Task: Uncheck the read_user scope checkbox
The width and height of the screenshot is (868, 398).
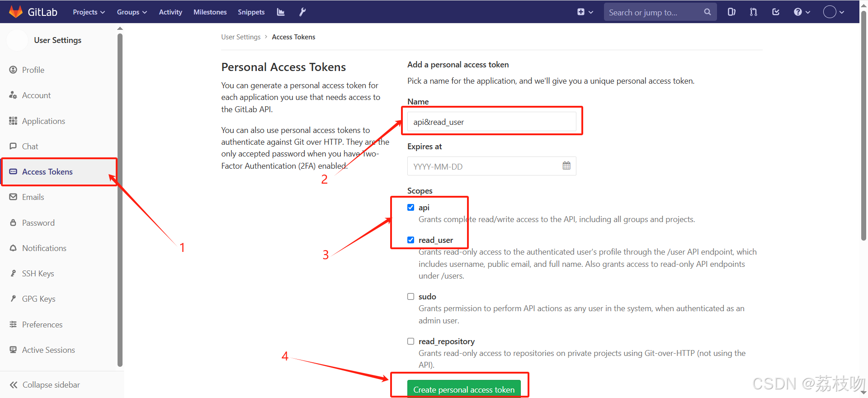Action: pyautogui.click(x=410, y=240)
